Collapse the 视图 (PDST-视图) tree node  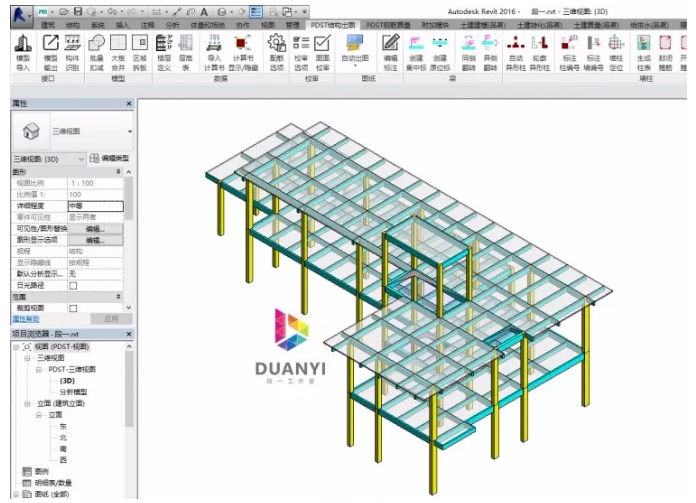[16, 347]
